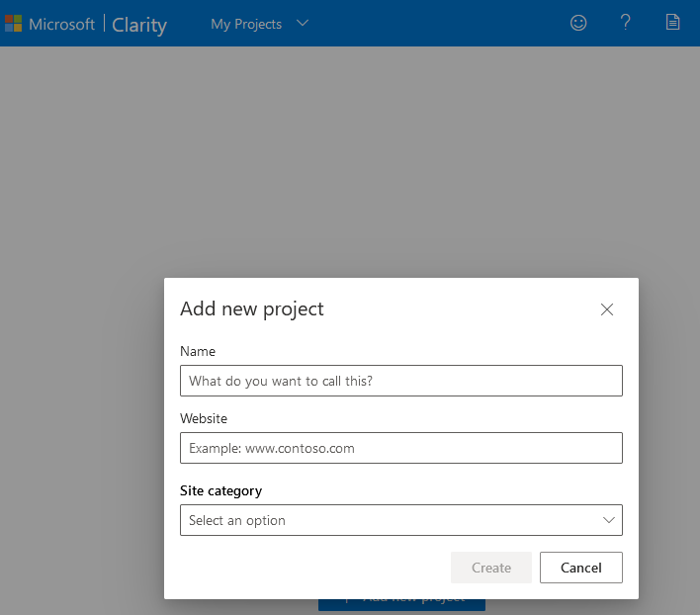The height and width of the screenshot is (615, 700).
Task: Open the help question mark icon
Action: [626, 23]
